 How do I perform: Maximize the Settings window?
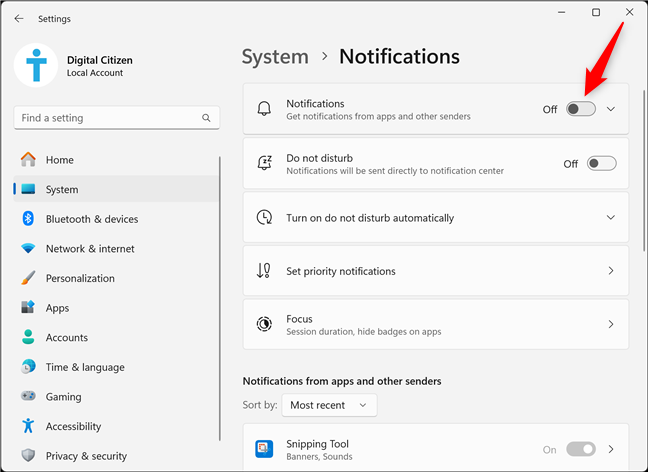click(596, 12)
